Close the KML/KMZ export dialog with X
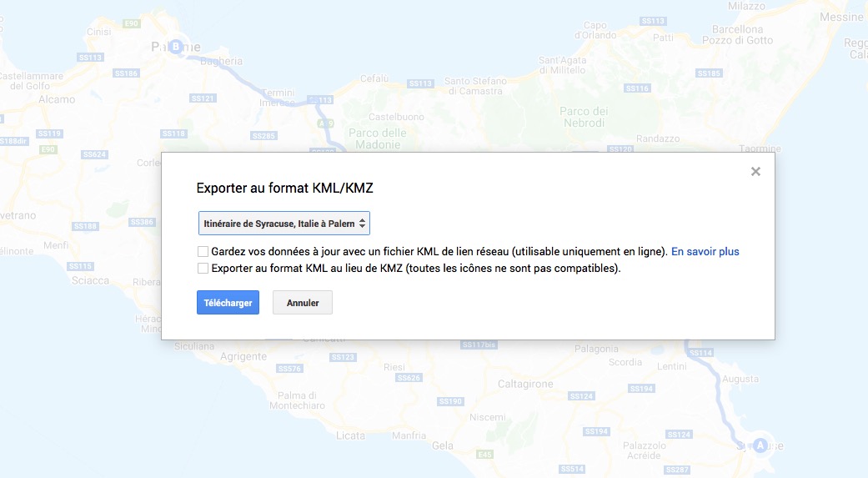Screen dimensions: 868x478 point(755,172)
